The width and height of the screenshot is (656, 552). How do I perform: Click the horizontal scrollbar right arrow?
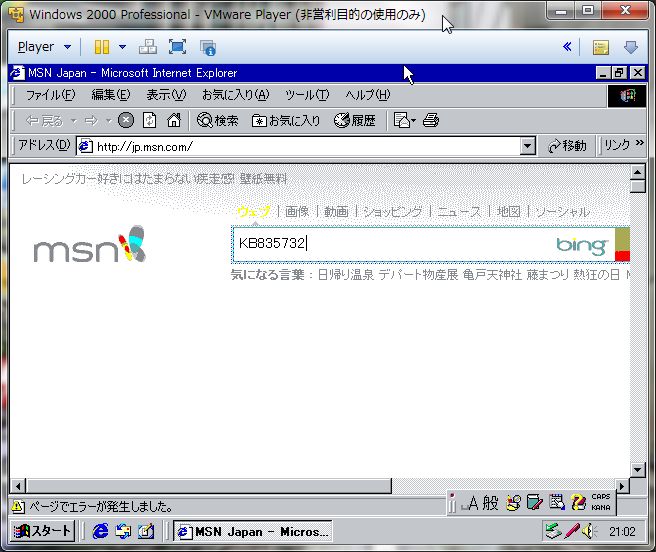pos(622,486)
